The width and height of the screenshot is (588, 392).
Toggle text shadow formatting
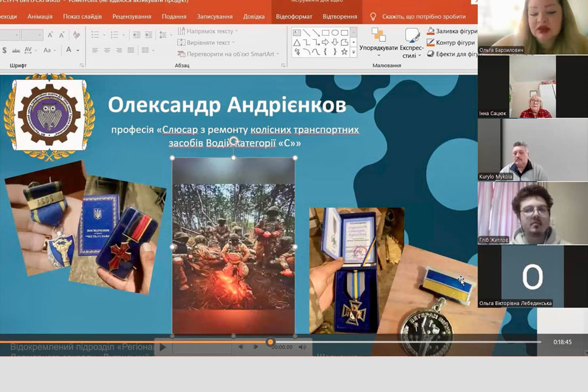(x=4, y=50)
